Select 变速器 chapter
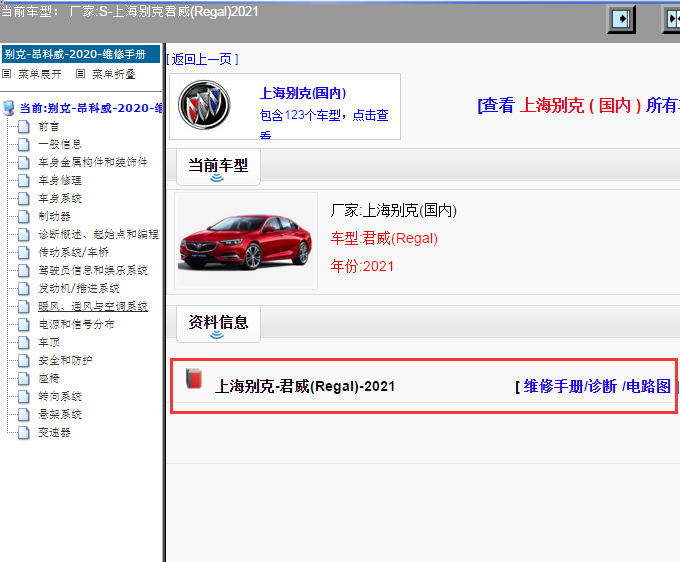This screenshot has height=562, width=680. [54, 432]
